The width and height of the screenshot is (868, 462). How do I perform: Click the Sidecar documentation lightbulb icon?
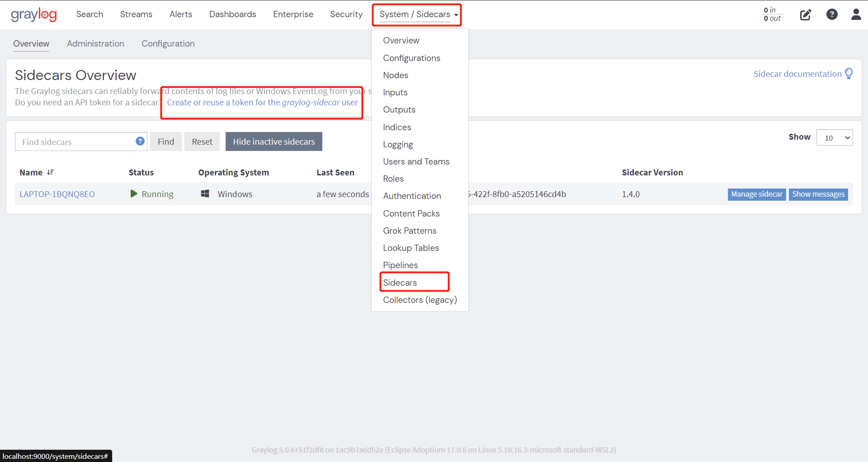coord(849,74)
